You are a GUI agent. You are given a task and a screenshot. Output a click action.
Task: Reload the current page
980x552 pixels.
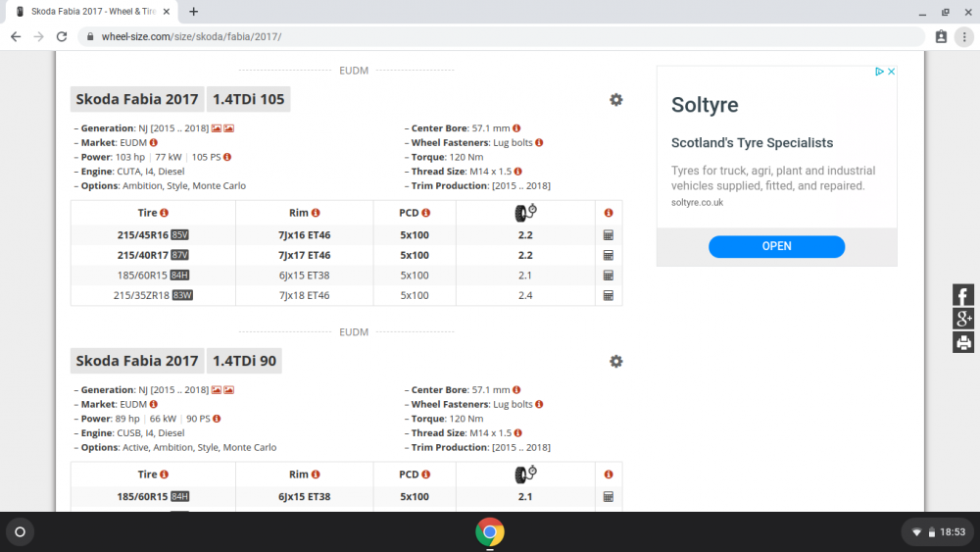(x=61, y=37)
